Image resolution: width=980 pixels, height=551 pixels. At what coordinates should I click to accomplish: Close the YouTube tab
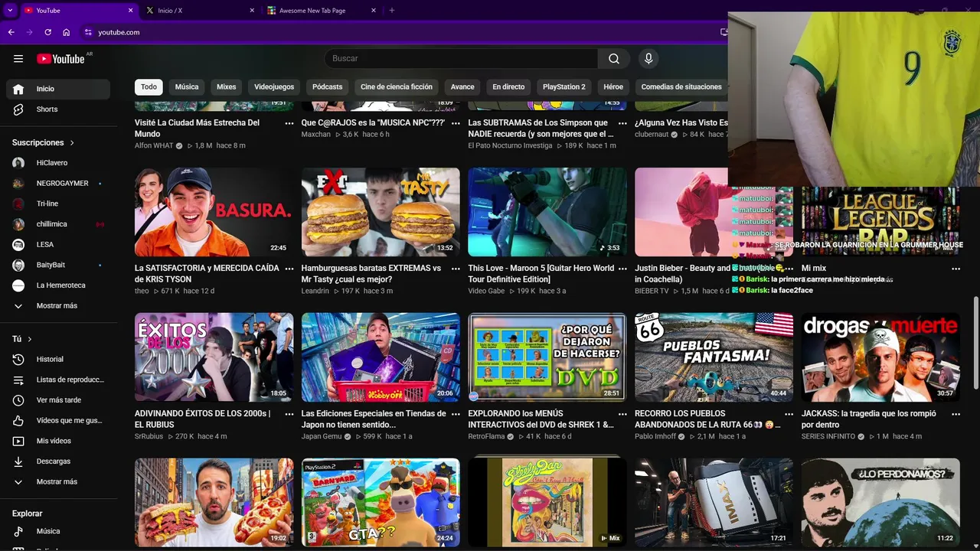[x=130, y=11]
